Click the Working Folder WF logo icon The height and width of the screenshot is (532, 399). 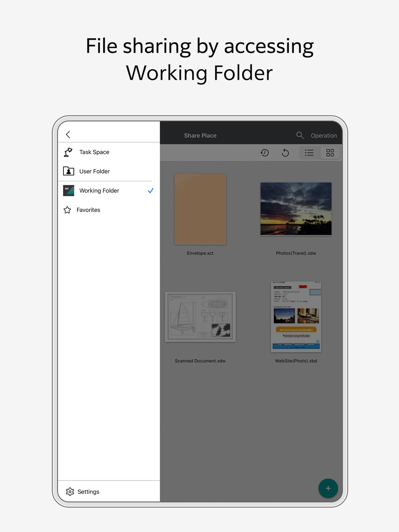point(69,191)
